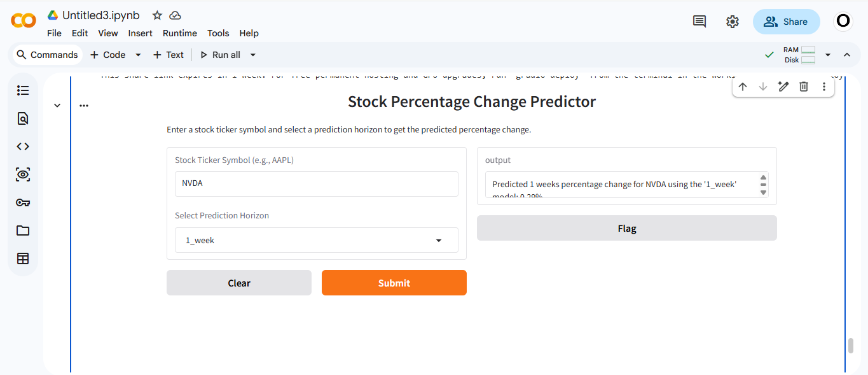Viewport: 868px width, 375px height.
Task: Open the Runtime menu
Action: pyautogui.click(x=180, y=33)
